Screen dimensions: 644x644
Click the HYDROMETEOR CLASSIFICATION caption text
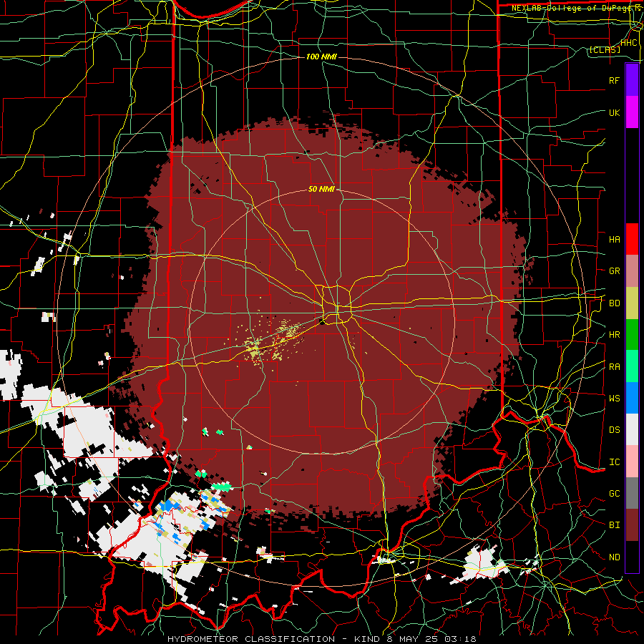251,639
